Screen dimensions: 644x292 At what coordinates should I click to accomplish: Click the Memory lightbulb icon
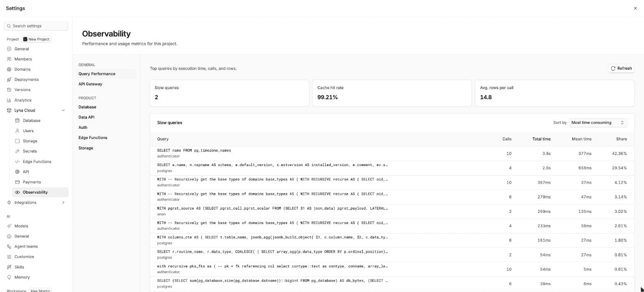tap(9, 277)
